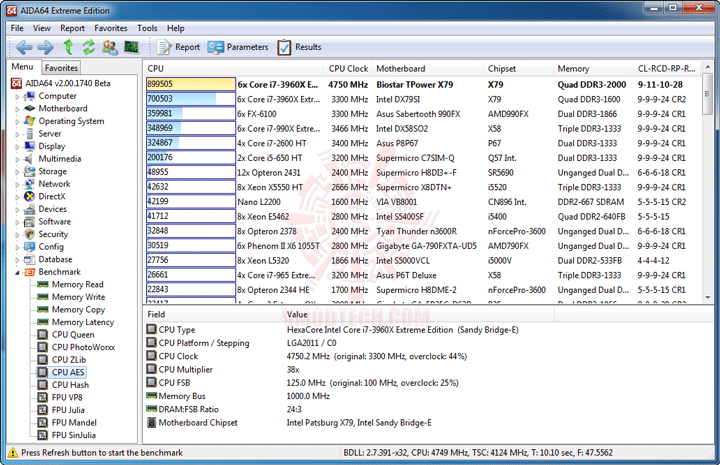
Task: Open the Memory Read benchmark
Action: [x=77, y=285]
